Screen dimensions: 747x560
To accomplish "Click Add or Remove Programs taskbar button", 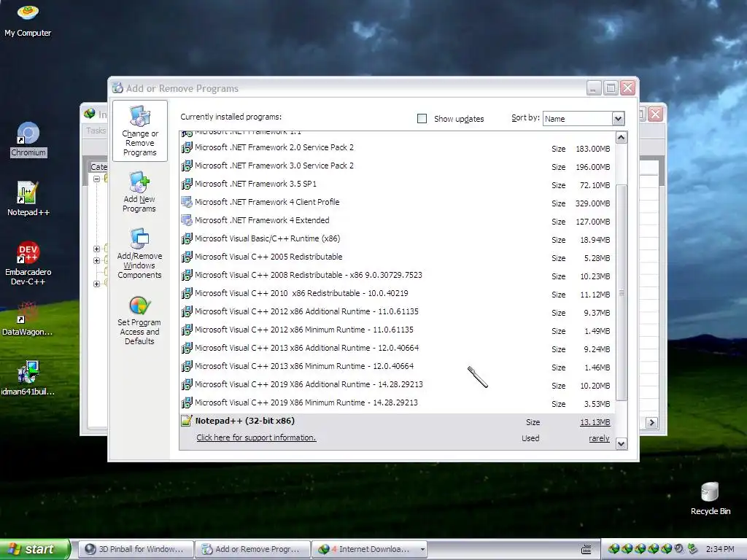I will tap(252, 550).
